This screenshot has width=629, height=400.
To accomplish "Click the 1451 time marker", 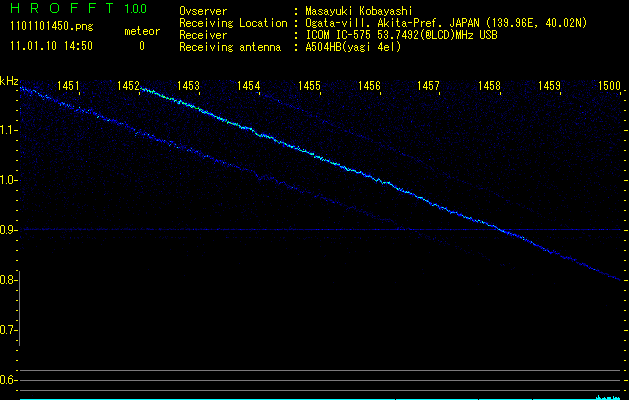I will 68,85.
